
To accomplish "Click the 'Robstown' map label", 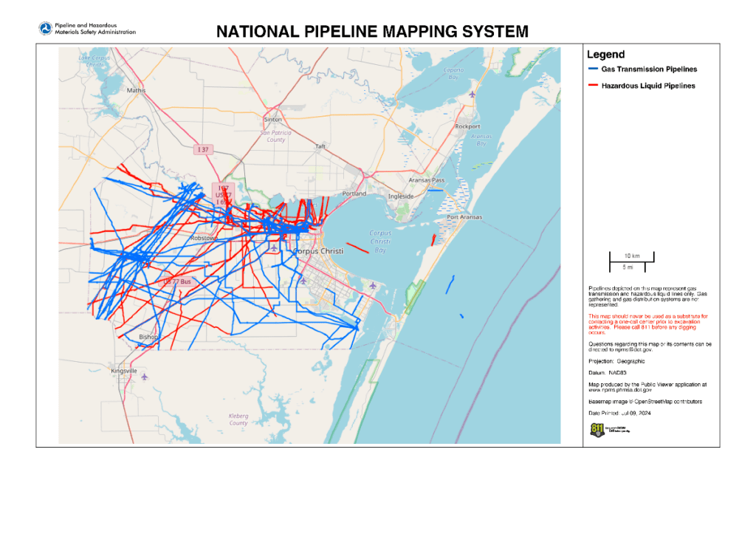I will (202, 239).
